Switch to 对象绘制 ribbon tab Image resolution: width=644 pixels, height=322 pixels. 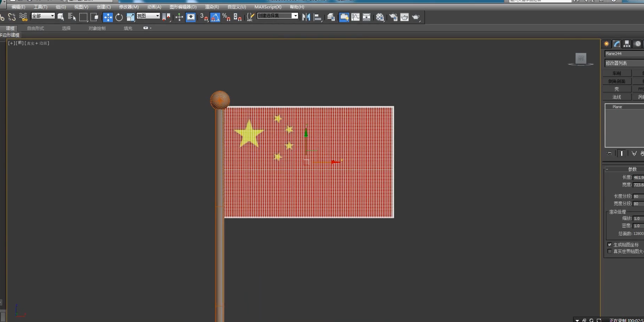pyautogui.click(x=97, y=28)
